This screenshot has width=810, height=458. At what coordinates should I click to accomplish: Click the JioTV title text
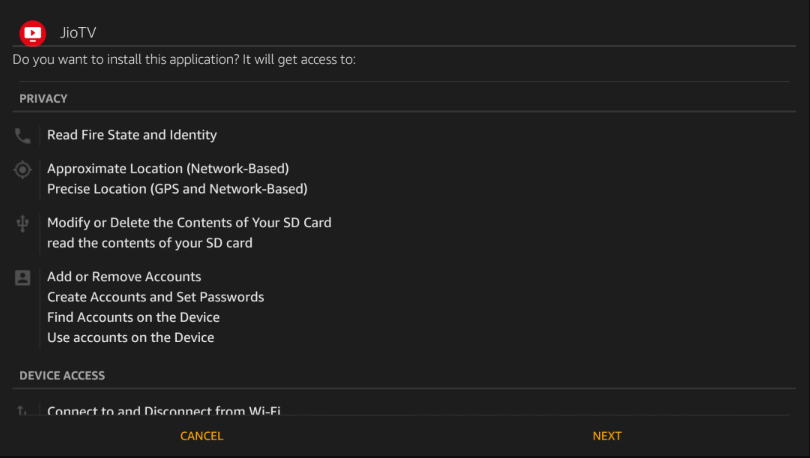78,33
